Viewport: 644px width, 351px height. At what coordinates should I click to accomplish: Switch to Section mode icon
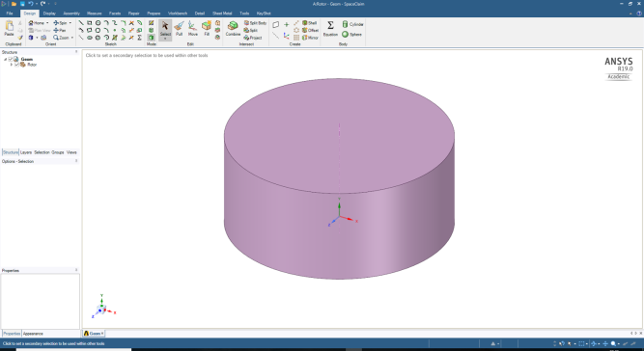pos(152,30)
